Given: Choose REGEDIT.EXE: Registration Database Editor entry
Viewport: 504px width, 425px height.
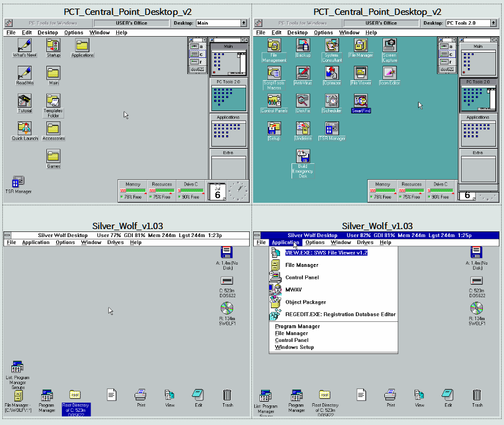Looking at the screenshot, I should [333, 314].
